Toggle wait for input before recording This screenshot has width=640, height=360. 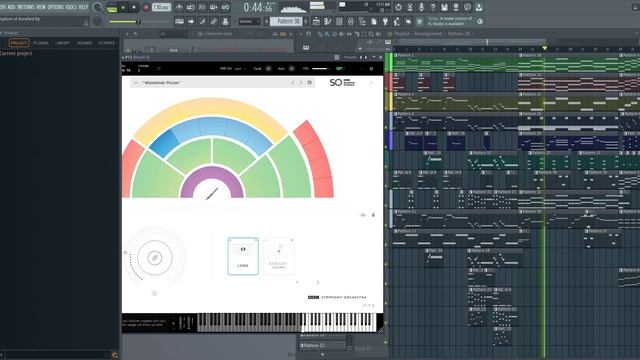[191, 7]
